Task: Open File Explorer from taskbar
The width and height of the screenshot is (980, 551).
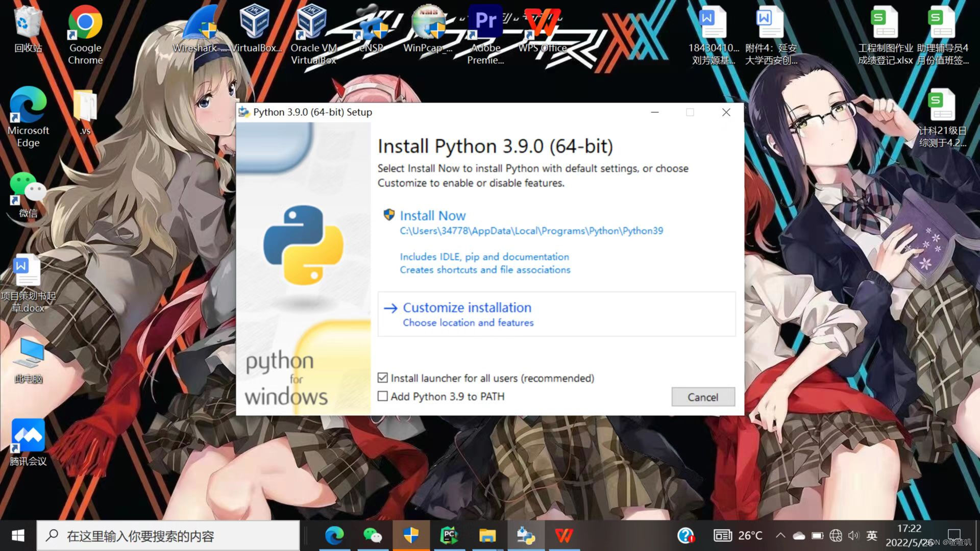Action: 487,535
